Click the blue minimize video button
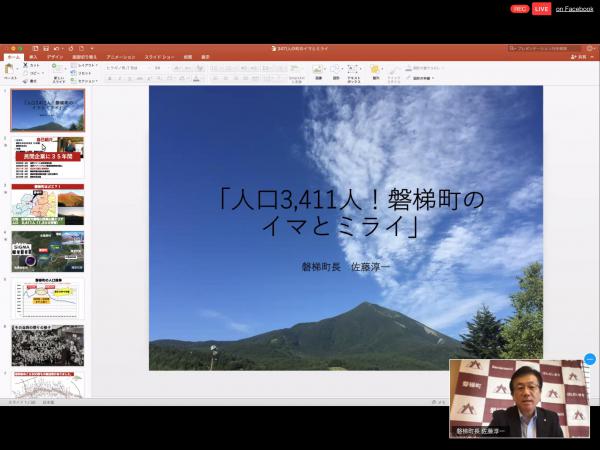600x450 pixels. pos(590,359)
